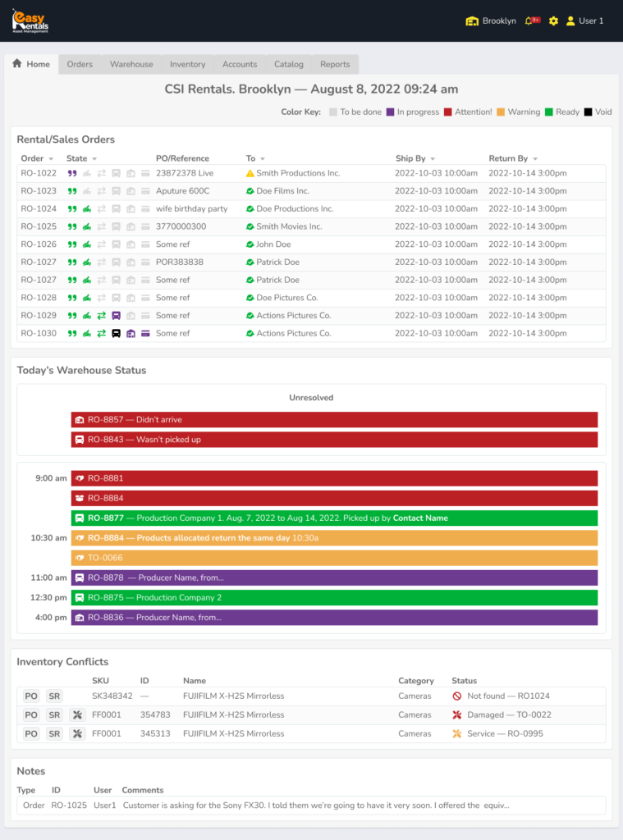The width and height of the screenshot is (623, 840).
Task: Open the unresolved RO-8857 Didn't arrive bar
Action: pos(334,420)
